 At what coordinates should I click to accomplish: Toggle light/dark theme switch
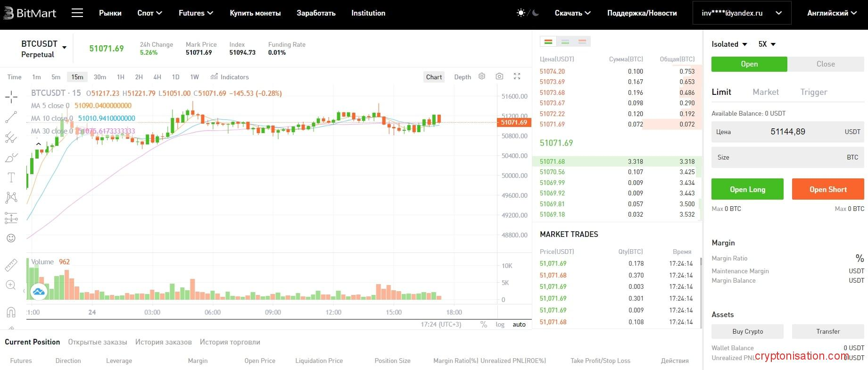pyautogui.click(x=528, y=13)
